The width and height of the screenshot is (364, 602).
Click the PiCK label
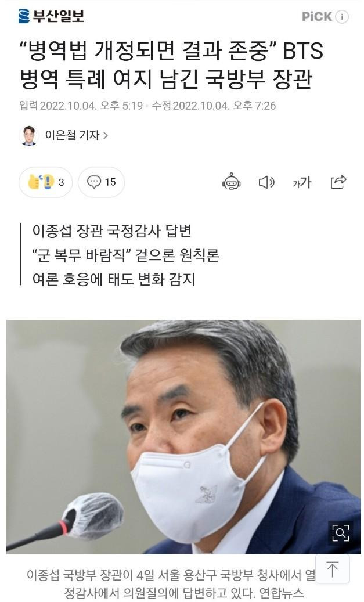(x=317, y=16)
